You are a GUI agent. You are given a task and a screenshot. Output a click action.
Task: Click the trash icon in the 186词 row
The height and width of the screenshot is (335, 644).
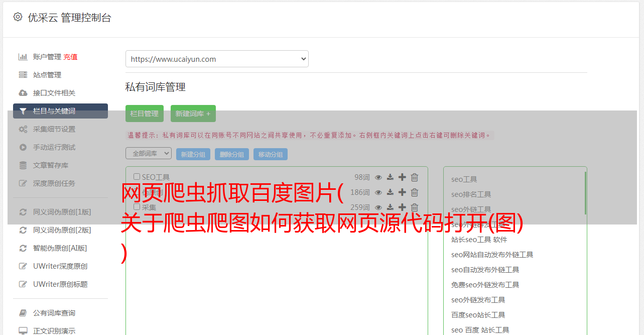coord(415,192)
